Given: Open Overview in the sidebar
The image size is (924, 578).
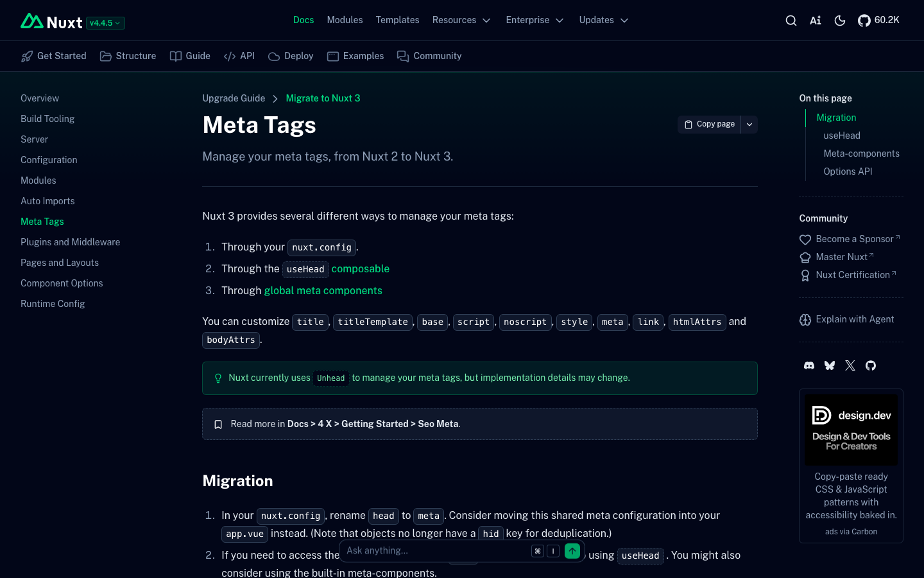Looking at the screenshot, I should click(x=40, y=98).
